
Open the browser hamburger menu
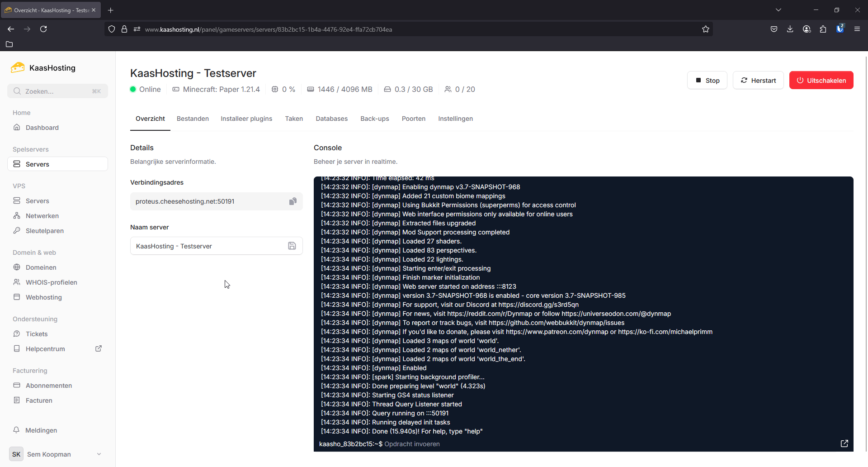pyautogui.click(x=857, y=29)
